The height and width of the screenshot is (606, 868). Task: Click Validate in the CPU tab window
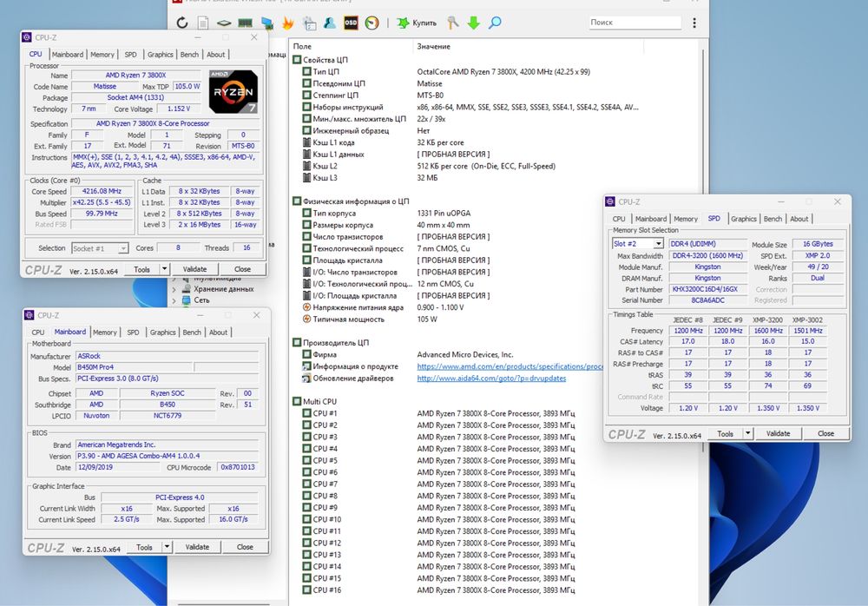pyautogui.click(x=194, y=269)
